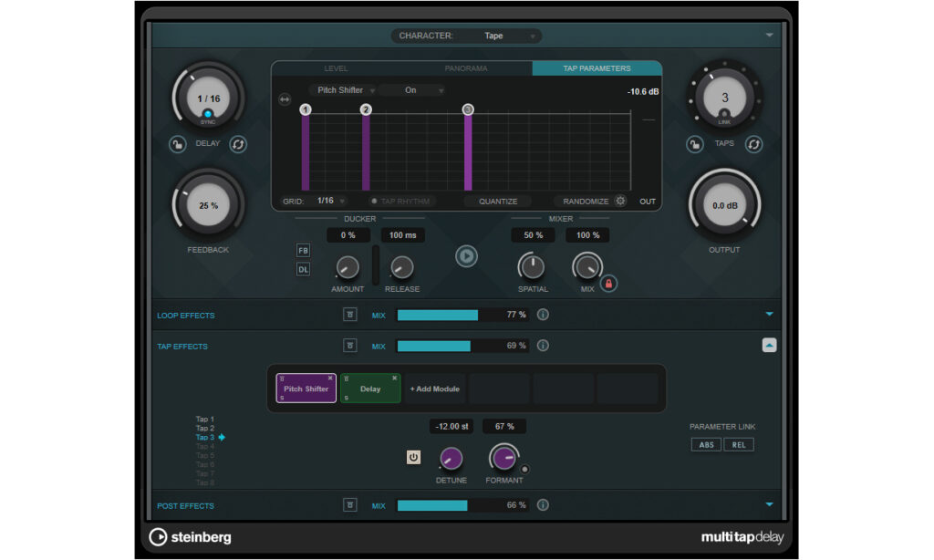The image size is (934, 560).
Task: Open the Pitch Shifter parameter dropdown
Action: coord(344,90)
